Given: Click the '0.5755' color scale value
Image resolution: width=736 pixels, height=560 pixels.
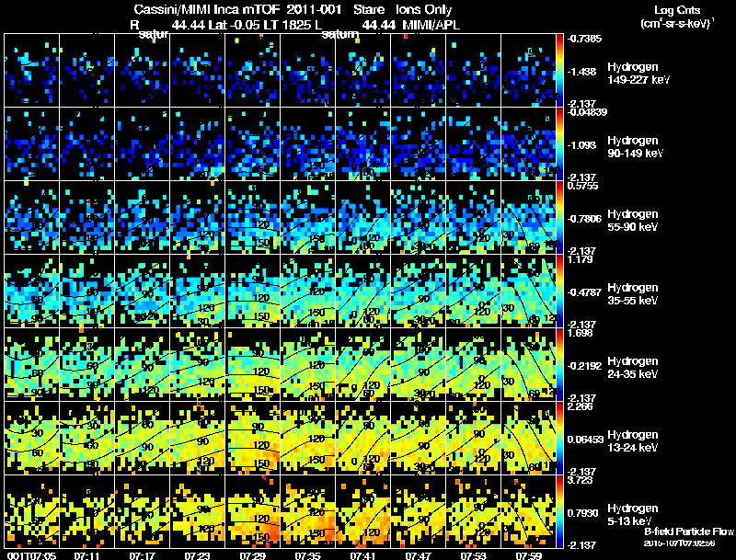Looking at the screenshot, I should 582,186.
